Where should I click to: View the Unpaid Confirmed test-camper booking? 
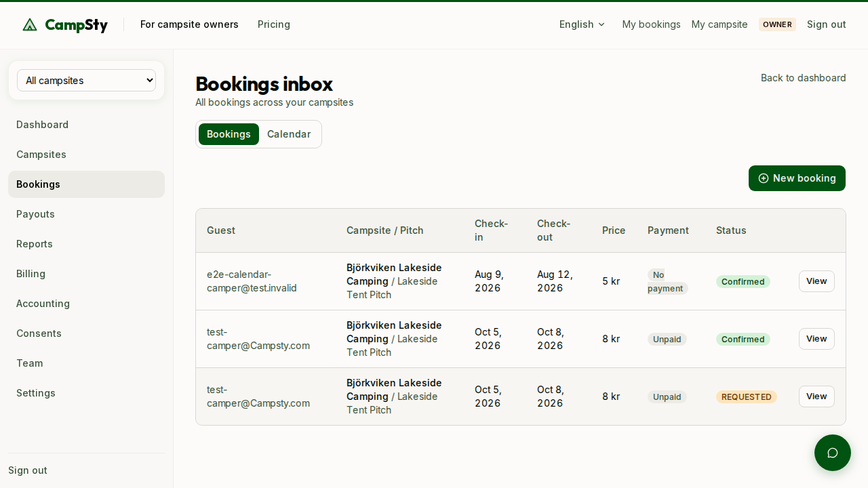coord(816,339)
